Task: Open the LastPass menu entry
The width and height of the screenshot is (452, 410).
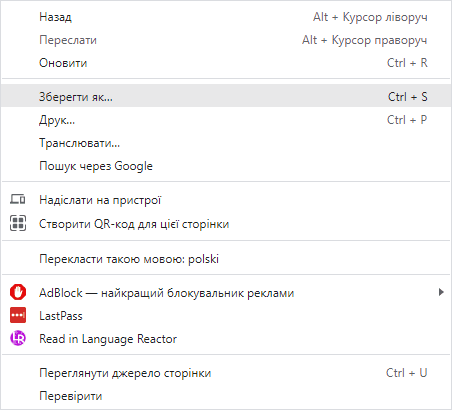Action: (x=226, y=316)
